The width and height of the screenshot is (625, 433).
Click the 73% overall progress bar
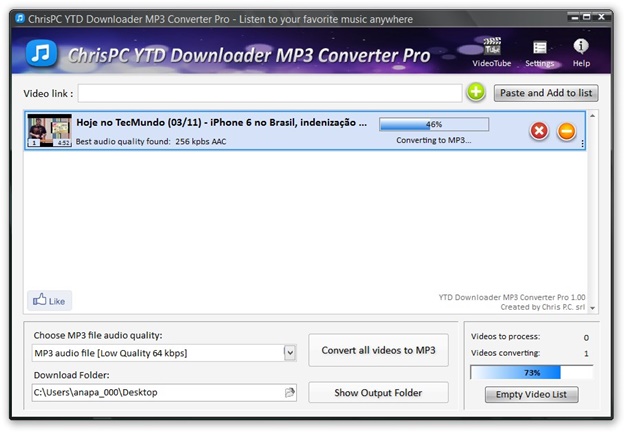pos(531,372)
